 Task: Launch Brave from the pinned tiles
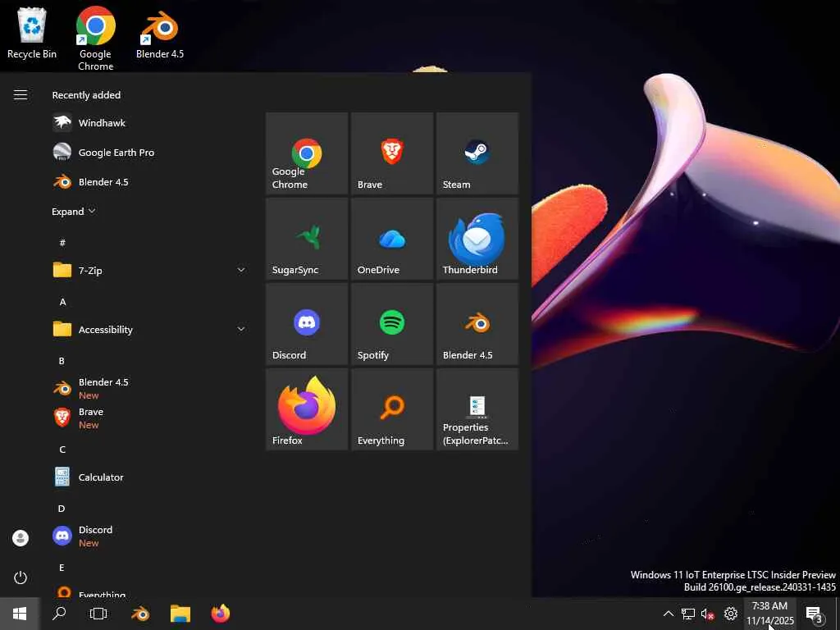(391, 153)
